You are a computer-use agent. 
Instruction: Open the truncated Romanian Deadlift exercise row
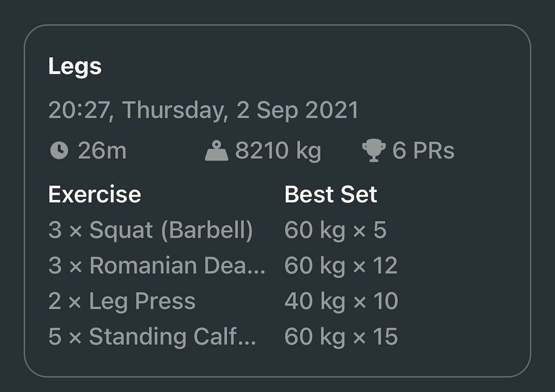[x=157, y=265]
